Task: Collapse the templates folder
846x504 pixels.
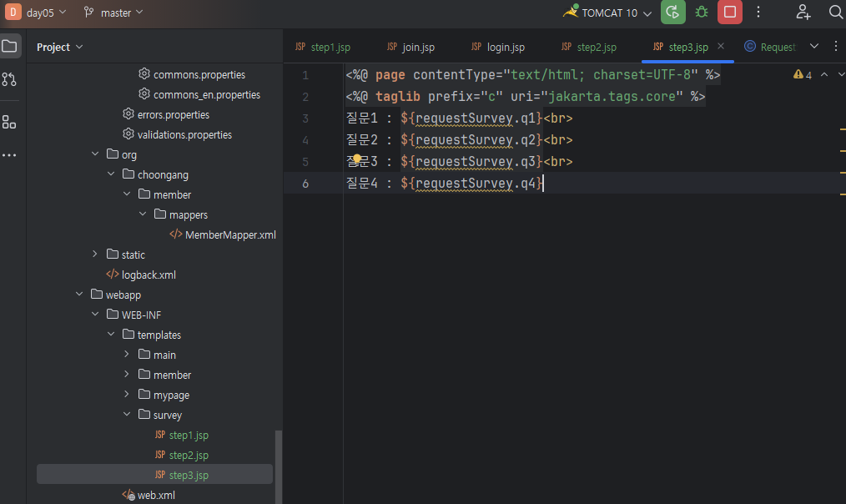Action: (111, 334)
